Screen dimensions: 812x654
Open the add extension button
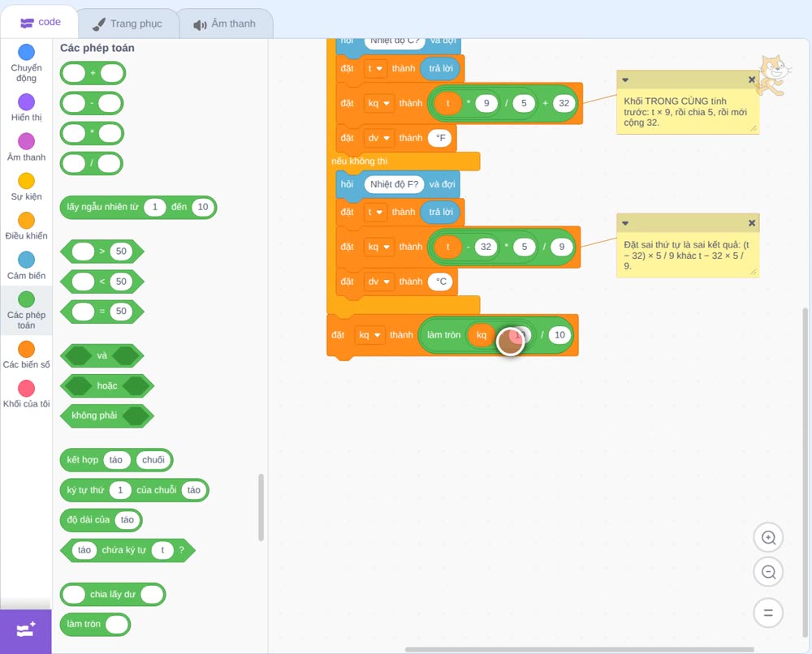(x=26, y=630)
